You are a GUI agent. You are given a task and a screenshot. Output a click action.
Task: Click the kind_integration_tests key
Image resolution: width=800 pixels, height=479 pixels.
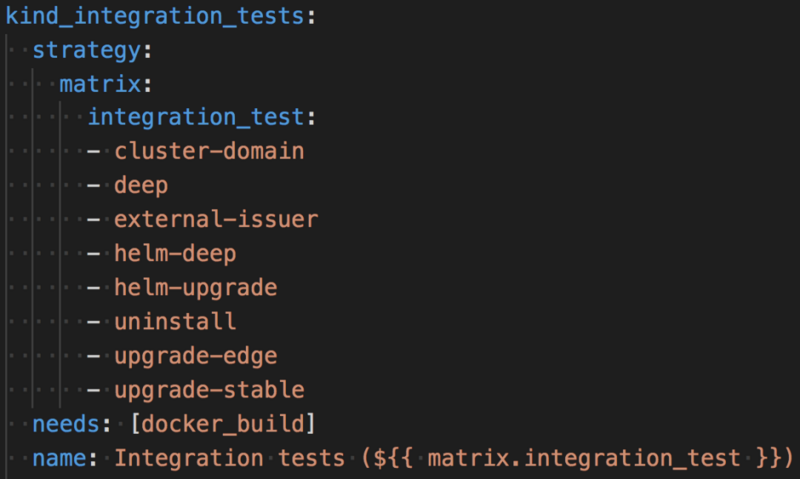point(155,16)
